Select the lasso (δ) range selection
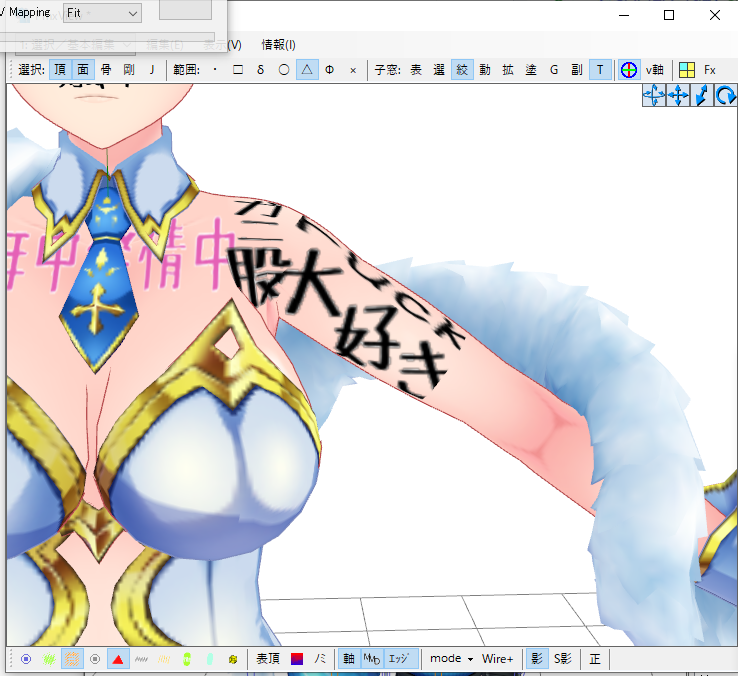 (261, 70)
